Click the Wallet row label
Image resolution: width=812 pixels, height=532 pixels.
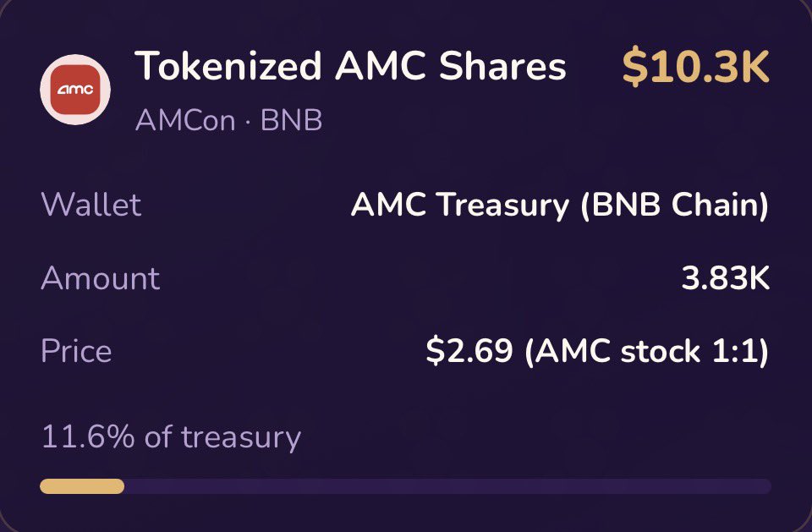91,204
